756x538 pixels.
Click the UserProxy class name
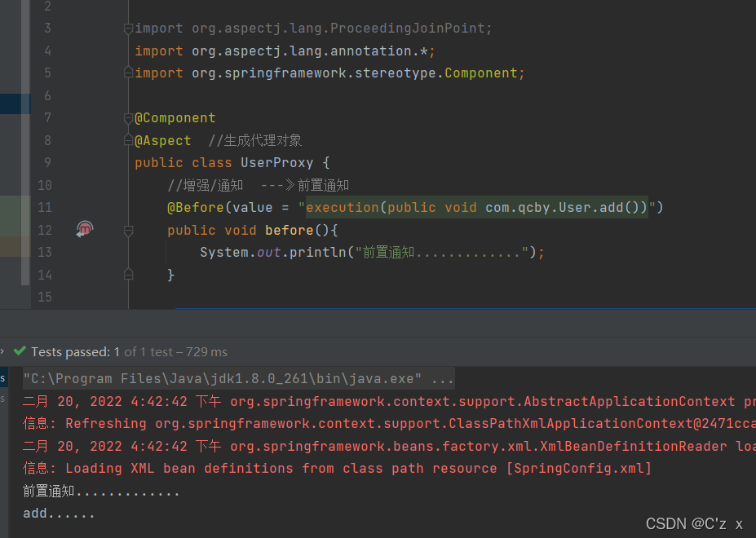pos(276,163)
